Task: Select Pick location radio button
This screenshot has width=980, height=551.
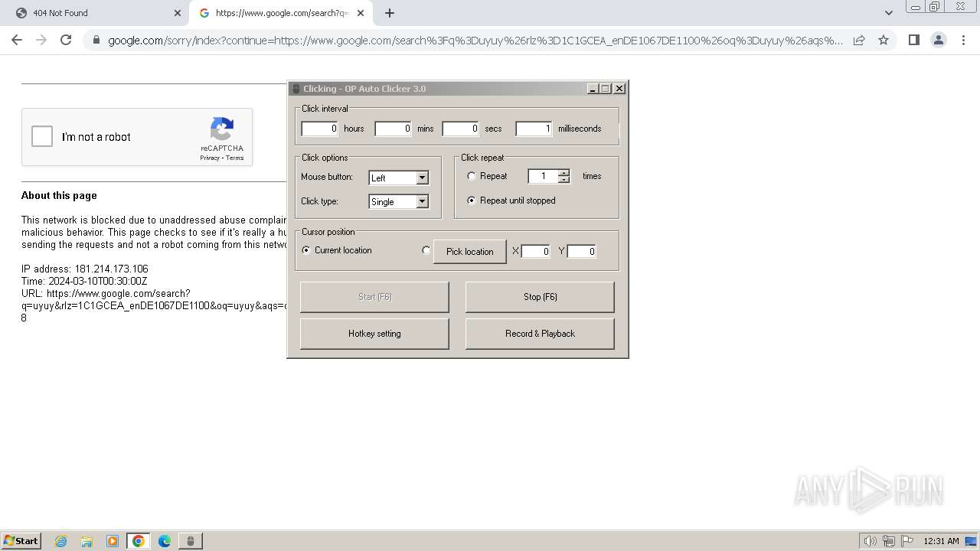Action: tap(426, 250)
